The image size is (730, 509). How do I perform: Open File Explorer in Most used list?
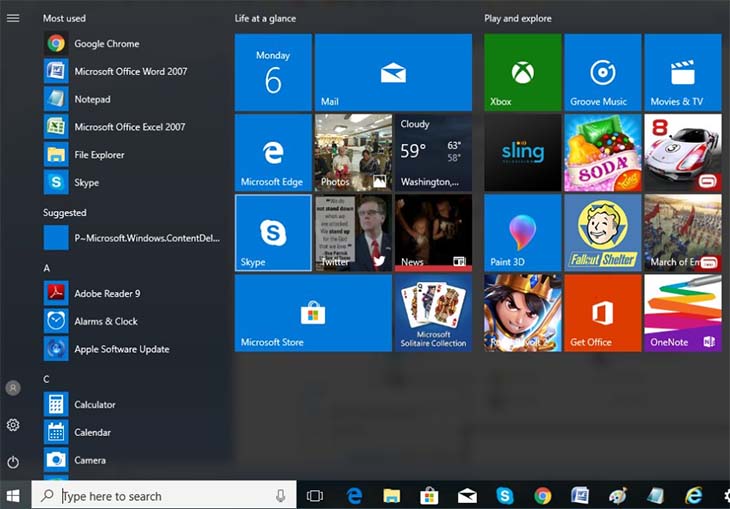pos(135,155)
